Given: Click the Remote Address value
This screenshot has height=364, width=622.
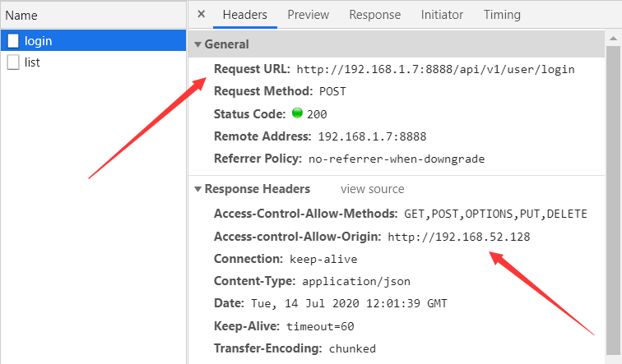Looking at the screenshot, I should pos(372,136).
